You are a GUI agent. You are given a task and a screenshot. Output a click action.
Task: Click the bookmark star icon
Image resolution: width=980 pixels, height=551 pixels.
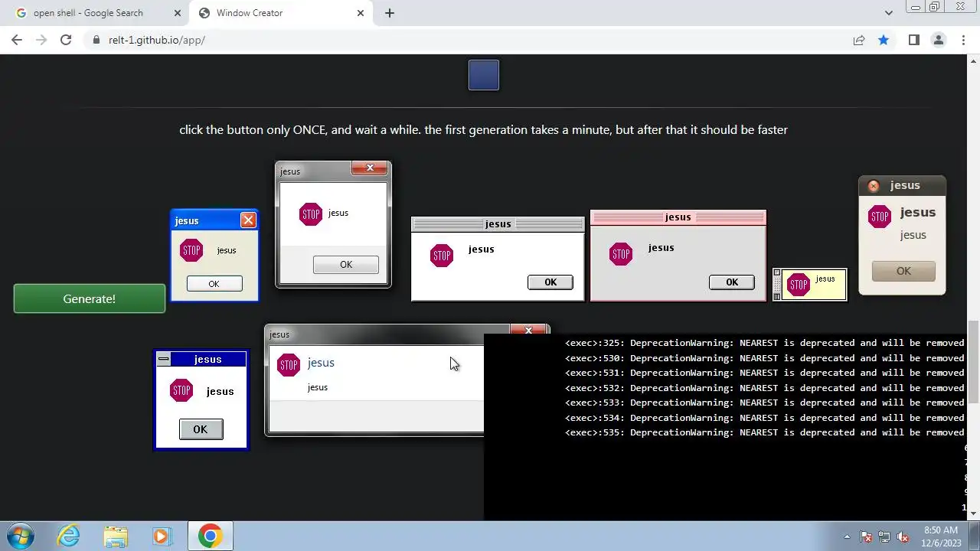click(884, 40)
